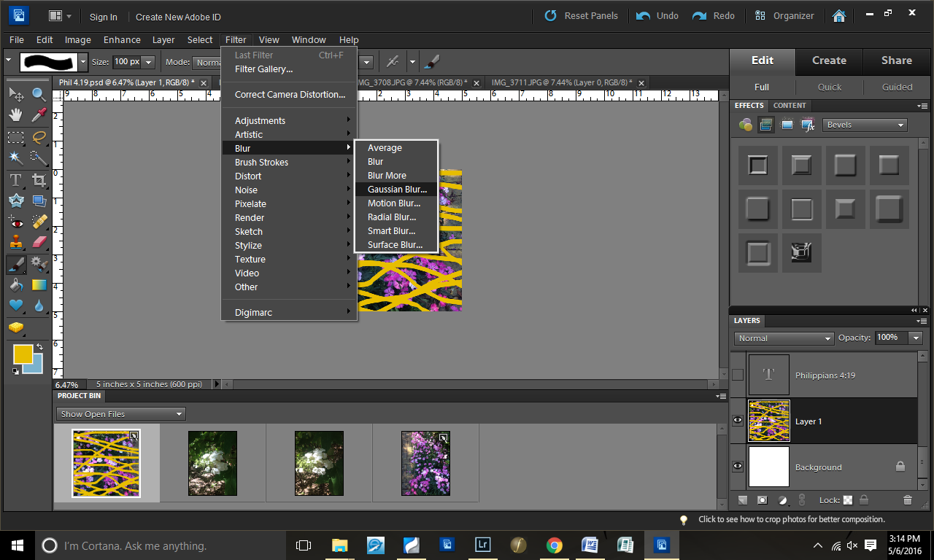This screenshot has height=560, width=934.
Task: Choose Gaussian Blur from the Blur submenu
Action: (397, 190)
